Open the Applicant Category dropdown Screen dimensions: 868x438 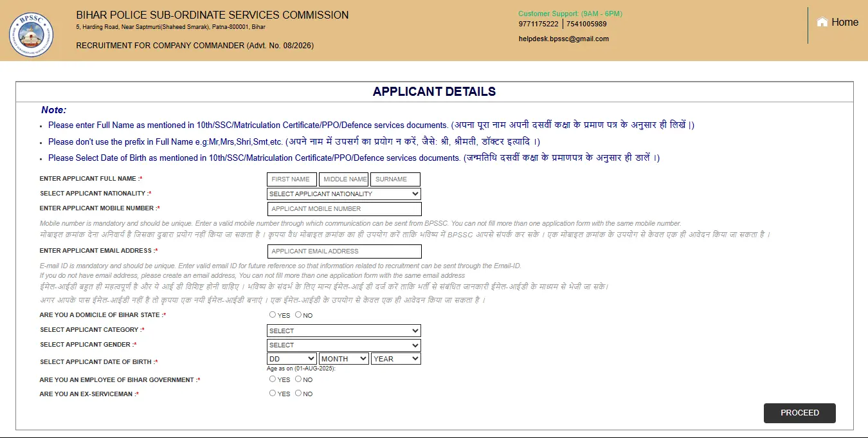pyautogui.click(x=344, y=331)
